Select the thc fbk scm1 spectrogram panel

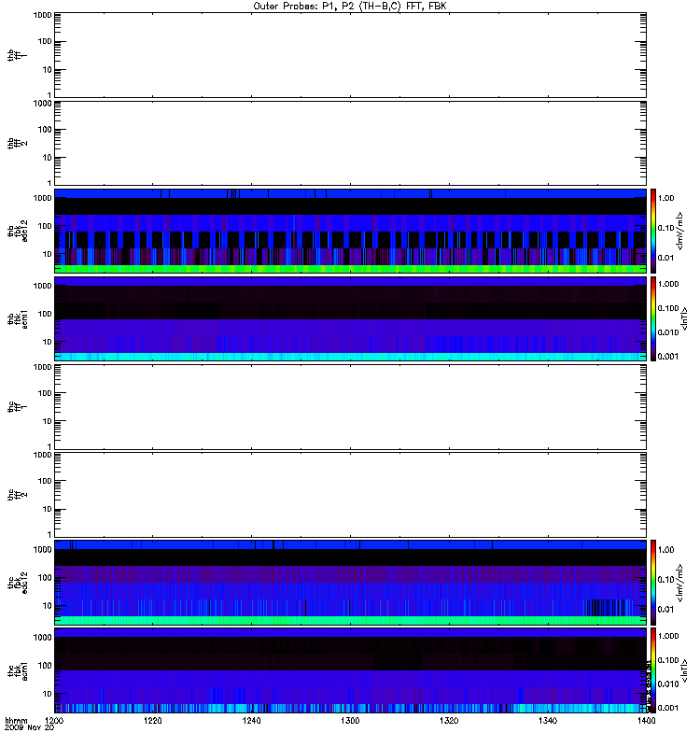click(351, 670)
